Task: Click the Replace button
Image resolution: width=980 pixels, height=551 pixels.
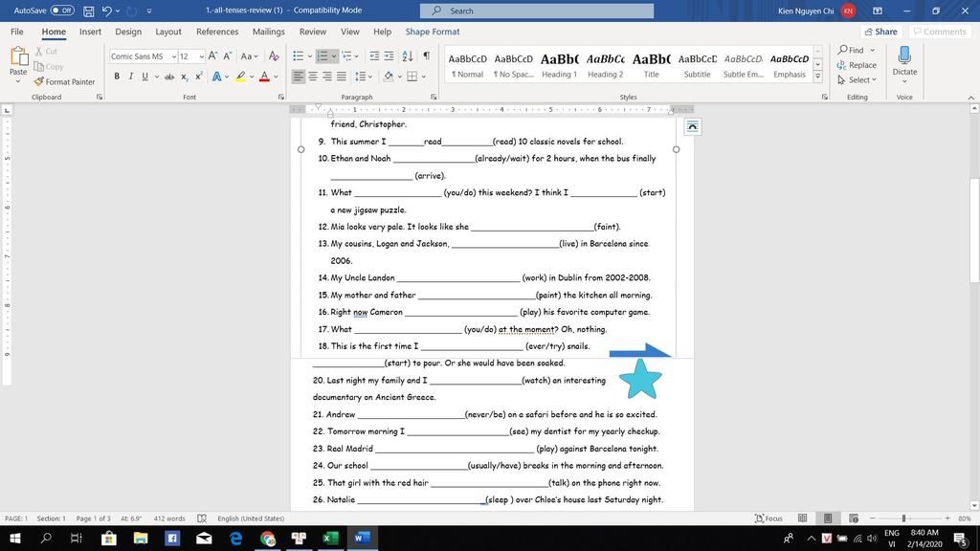Action: [x=857, y=65]
